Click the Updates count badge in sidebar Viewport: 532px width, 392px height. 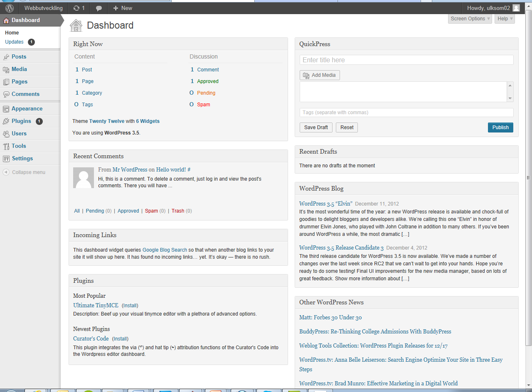(x=31, y=42)
